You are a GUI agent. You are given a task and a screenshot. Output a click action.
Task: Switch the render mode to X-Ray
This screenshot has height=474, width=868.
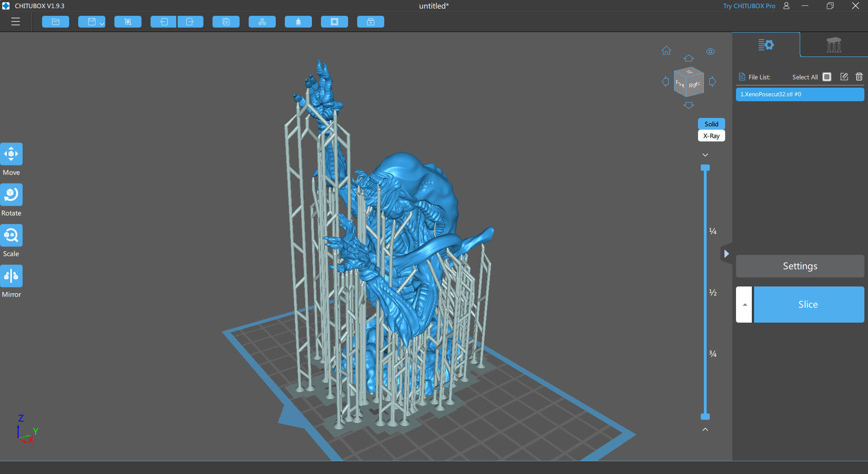point(711,136)
